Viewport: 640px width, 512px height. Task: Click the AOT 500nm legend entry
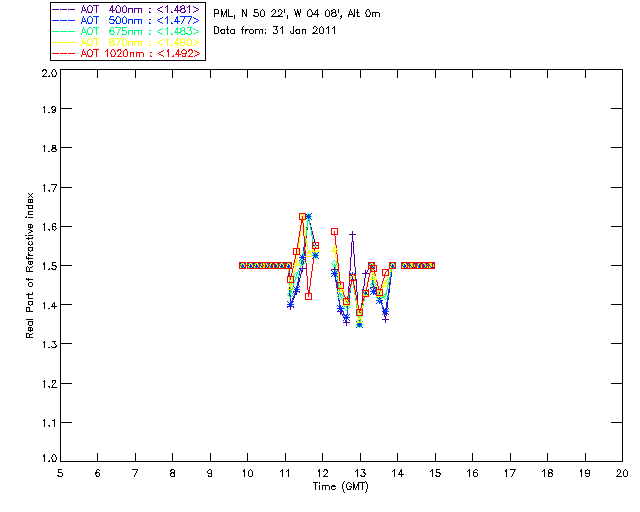pos(126,20)
